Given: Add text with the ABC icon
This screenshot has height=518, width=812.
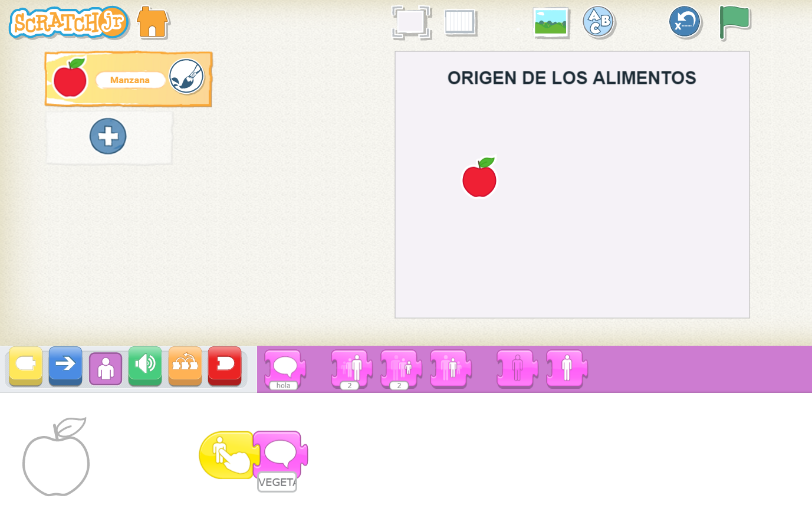Looking at the screenshot, I should [599, 22].
